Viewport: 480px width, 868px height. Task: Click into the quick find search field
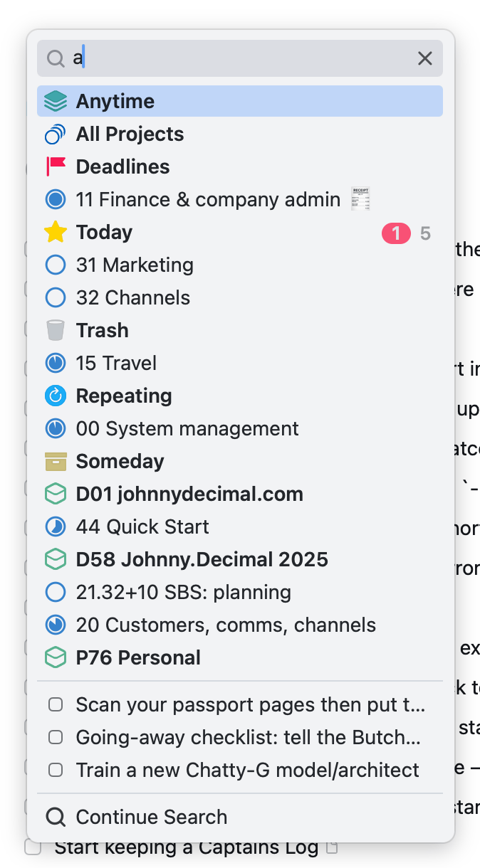point(242,58)
